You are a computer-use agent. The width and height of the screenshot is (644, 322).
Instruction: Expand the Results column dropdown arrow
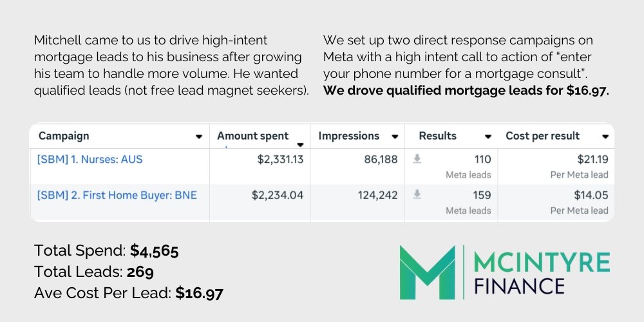click(x=488, y=137)
